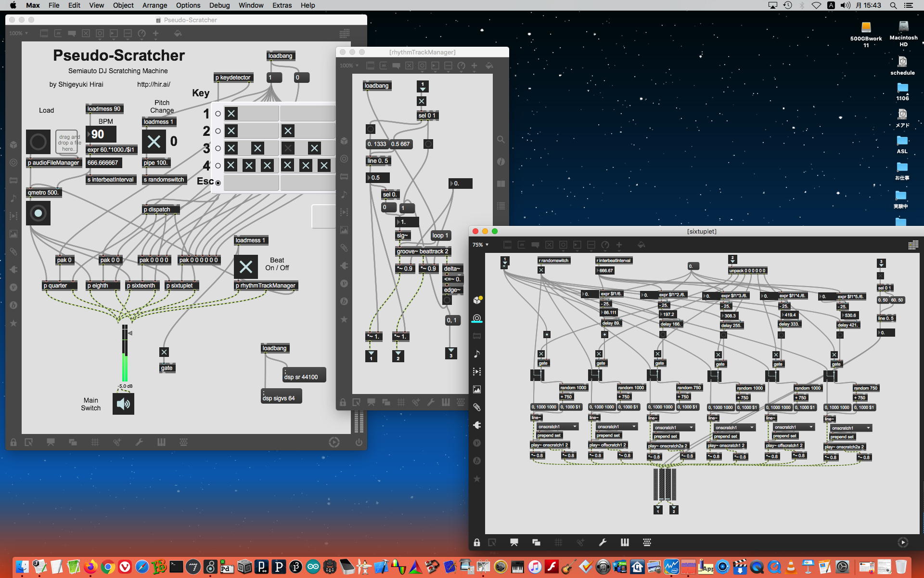The image size is (924, 578).
Task: Open paperclip snippets icon in sixtuplet sidebar
Action: click(x=477, y=407)
